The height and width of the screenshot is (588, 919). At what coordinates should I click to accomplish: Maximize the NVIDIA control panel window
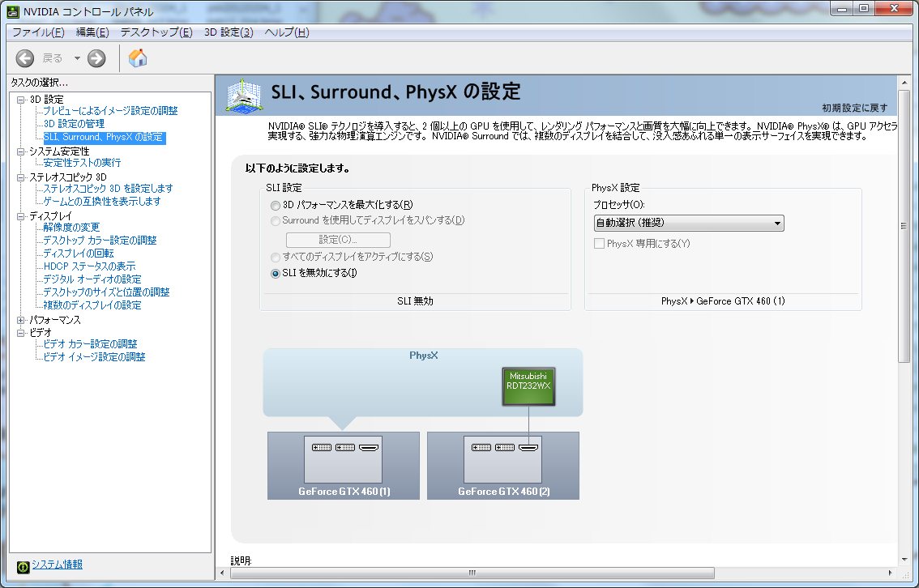tap(864, 9)
